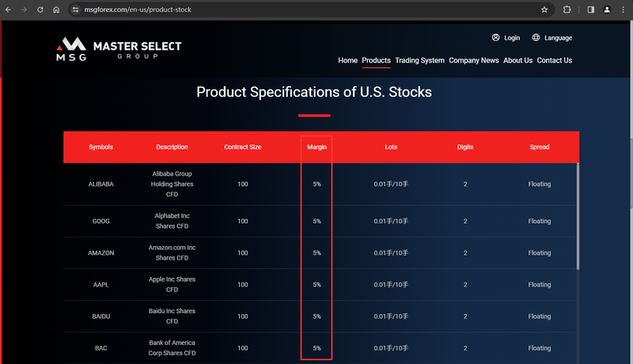The image size is (633, 364).
Task: Bookmark this page with star icon
Action: coord(544,9)
